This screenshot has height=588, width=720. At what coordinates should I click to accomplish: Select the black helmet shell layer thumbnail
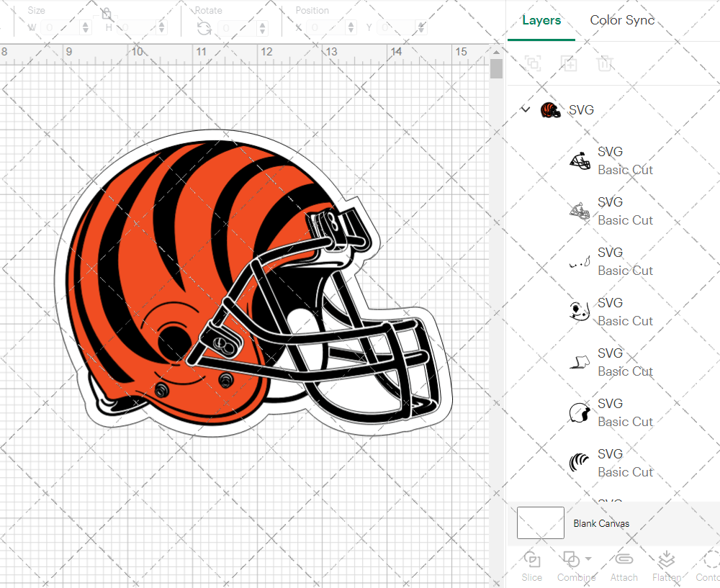[x=580, y=412]
